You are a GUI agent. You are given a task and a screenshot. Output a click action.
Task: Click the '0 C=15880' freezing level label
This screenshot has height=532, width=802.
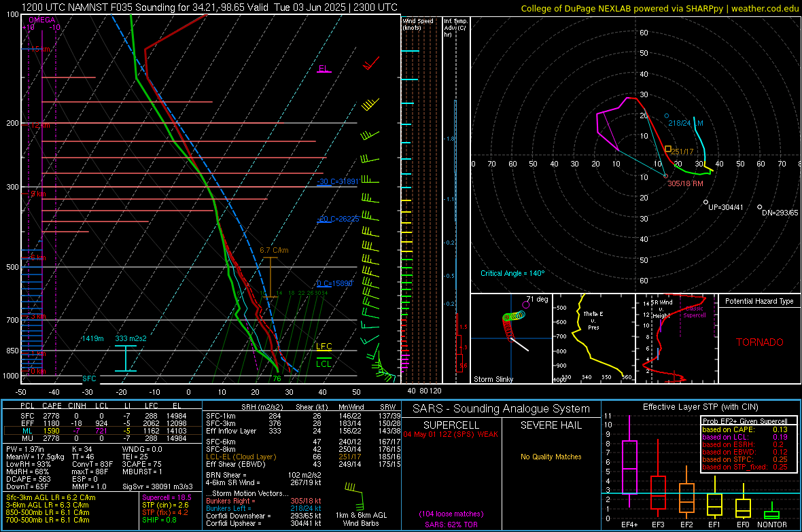click(x=334, y=283)
